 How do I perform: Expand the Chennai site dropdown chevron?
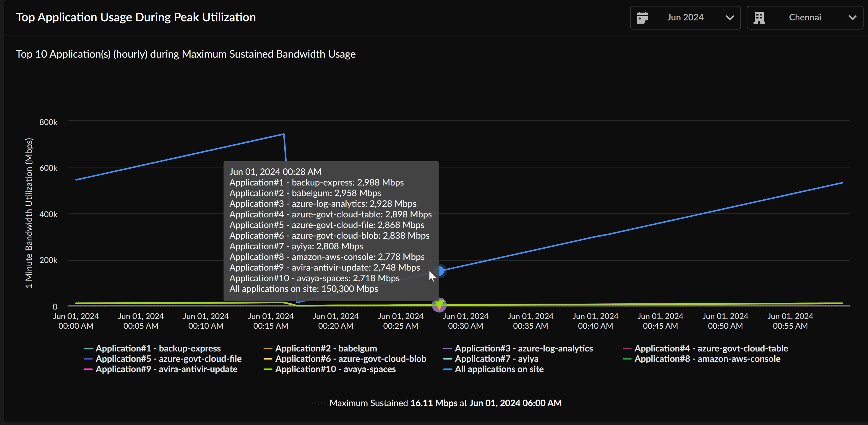click(852, 17)
